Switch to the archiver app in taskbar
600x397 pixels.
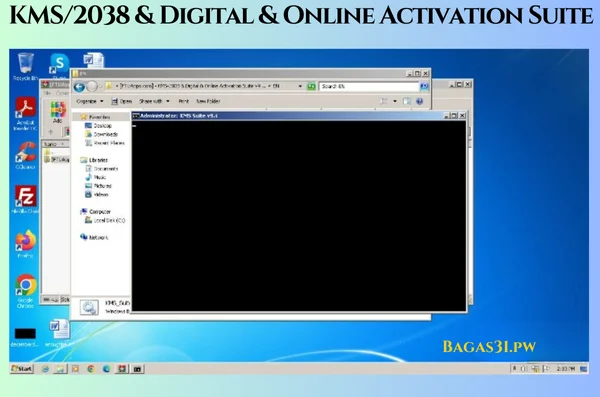122,369
